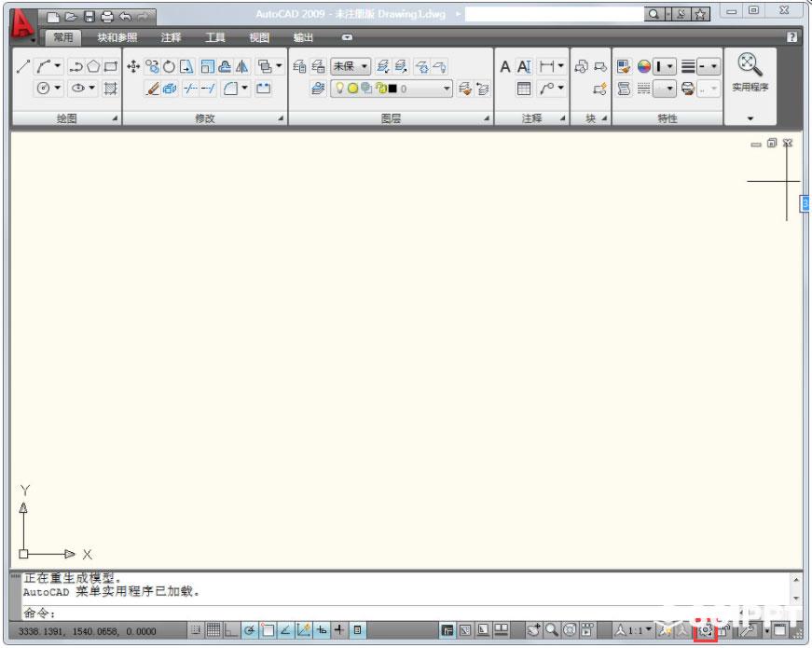Select the Trim tool

190,89
